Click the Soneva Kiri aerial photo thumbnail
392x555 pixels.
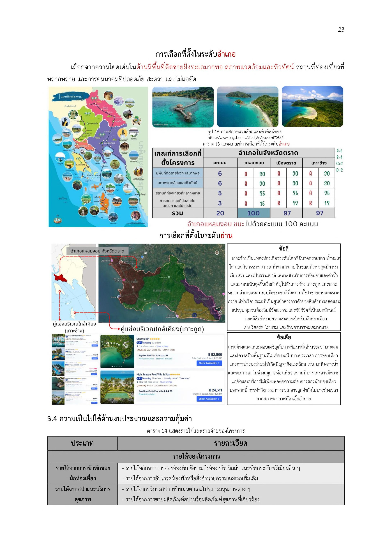tap(117, 351)
